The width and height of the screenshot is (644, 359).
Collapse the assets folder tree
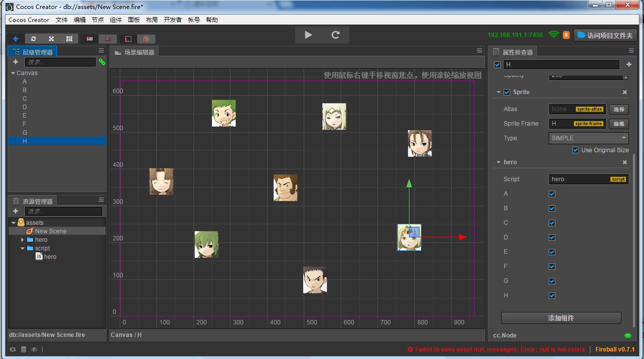coord(13,223)
